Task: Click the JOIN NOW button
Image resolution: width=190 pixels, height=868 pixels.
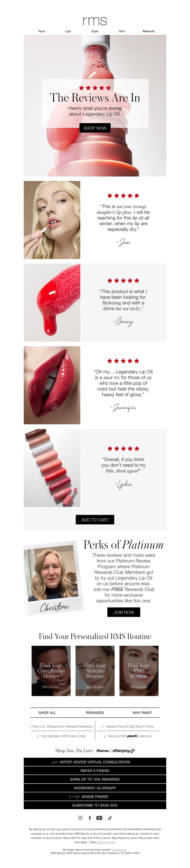Action: click(x=124, y=612)
